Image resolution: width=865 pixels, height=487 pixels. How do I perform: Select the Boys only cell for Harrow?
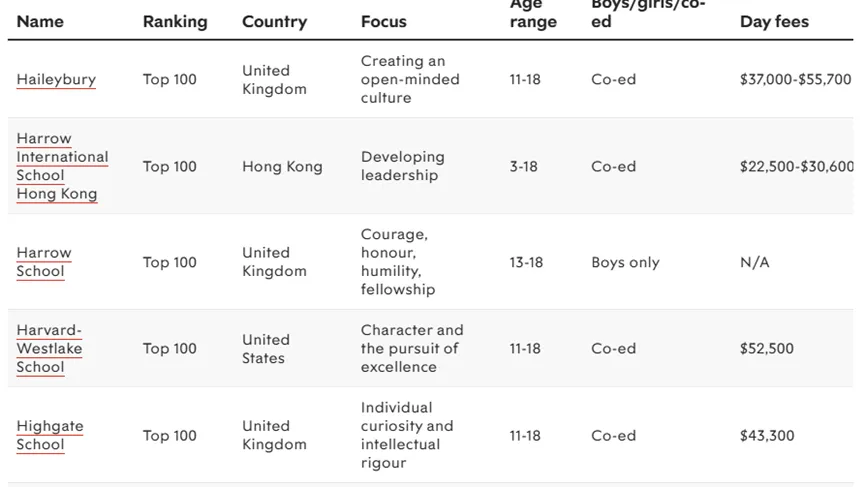pos(626,262)
